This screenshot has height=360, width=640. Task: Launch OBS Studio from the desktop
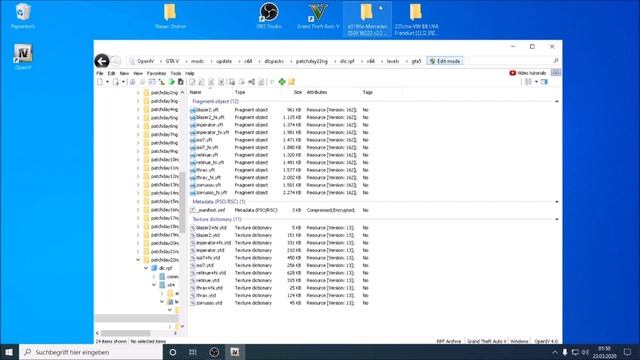pos(269,16)
